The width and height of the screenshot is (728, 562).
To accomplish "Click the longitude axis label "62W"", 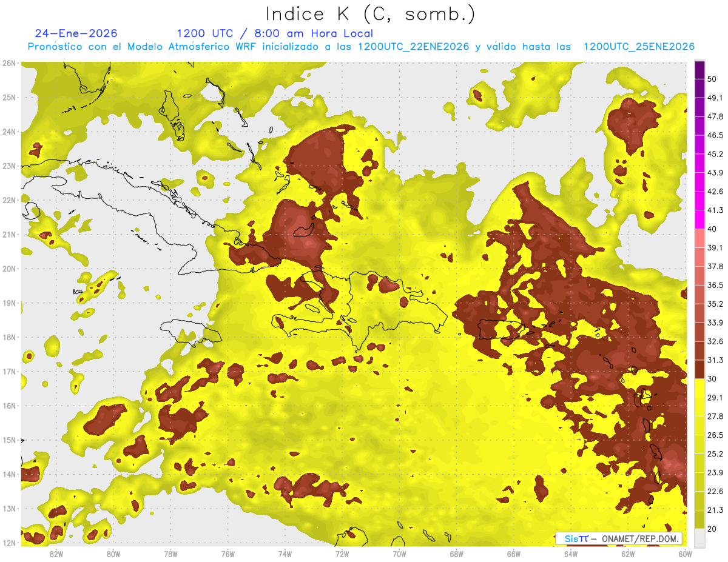I will pyautogui.click(x=628, y=554).
